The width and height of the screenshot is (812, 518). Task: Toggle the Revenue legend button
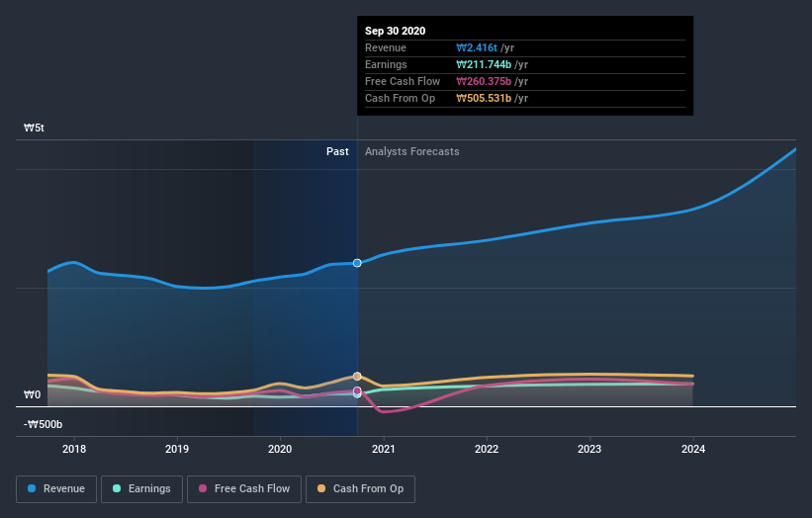click(56, 489)
